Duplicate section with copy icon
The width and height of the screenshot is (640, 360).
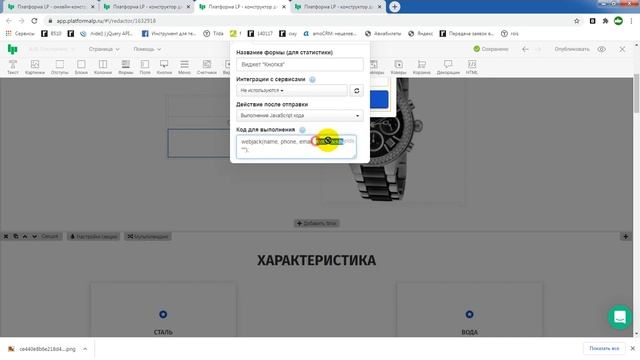pyautogui.click(x=16, y=236)
